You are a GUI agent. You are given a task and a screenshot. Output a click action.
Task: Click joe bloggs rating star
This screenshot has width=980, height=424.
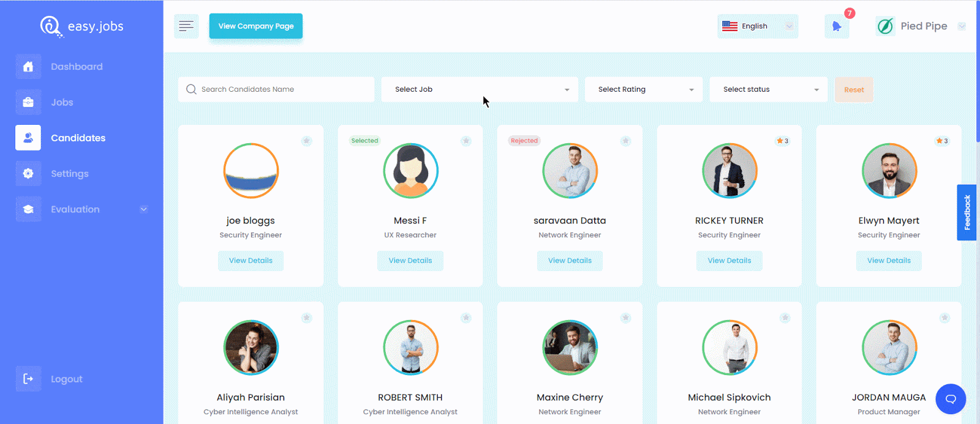coord(307,141)
